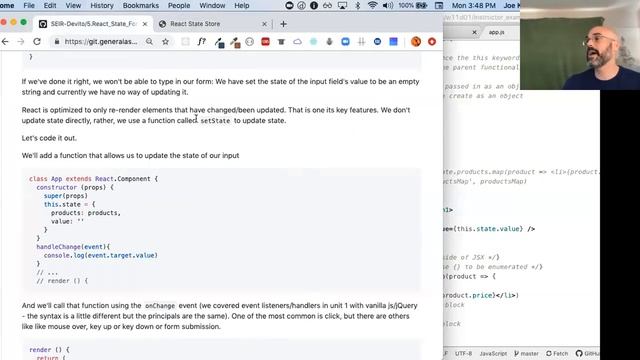Viewport: 640px width, 360px height.
Task: Click Fetch in the editor status bar
Action: point(557,353)
